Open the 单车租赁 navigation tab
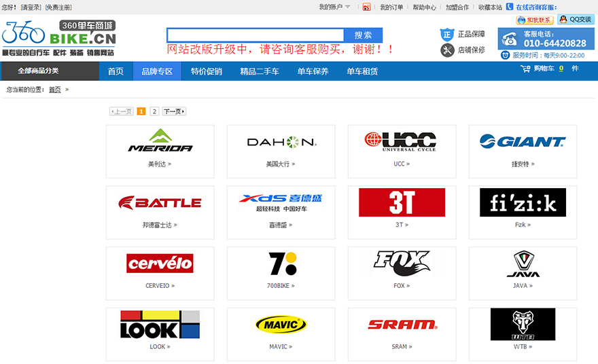Screen dimensions: 598x364 pos(362,71)
